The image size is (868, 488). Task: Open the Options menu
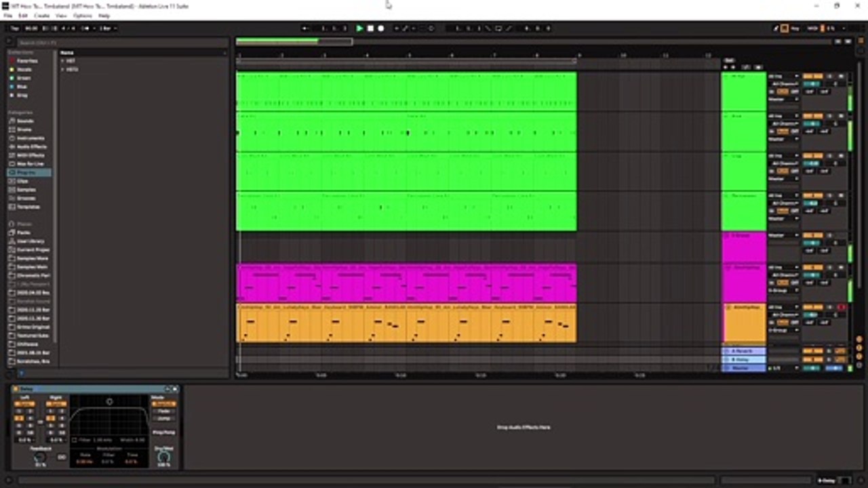[82, 15]
